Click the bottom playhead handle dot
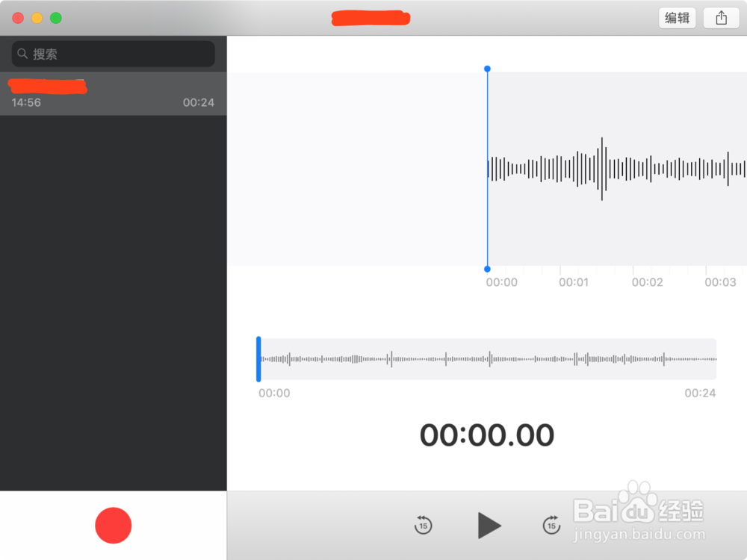This screenshot has height=560, width=747. [x=487, y=268]
